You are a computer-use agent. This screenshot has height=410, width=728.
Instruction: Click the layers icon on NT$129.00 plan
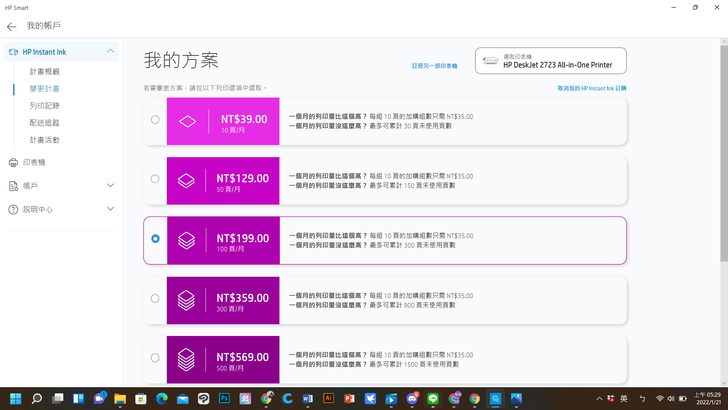point(186,181)
